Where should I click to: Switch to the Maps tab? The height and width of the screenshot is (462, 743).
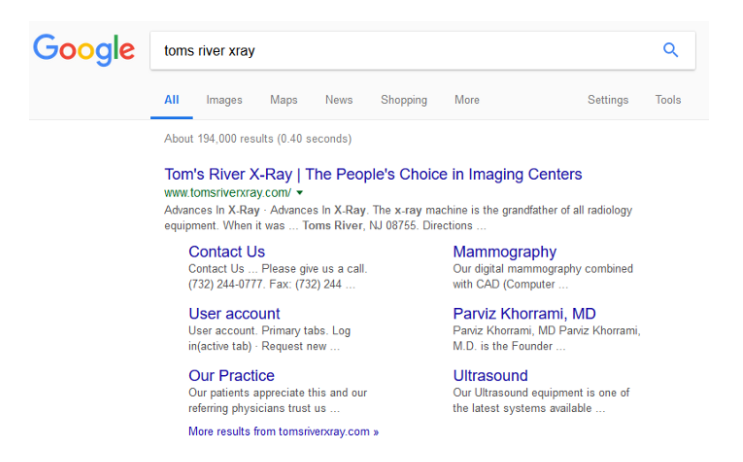tap(283, 100)
